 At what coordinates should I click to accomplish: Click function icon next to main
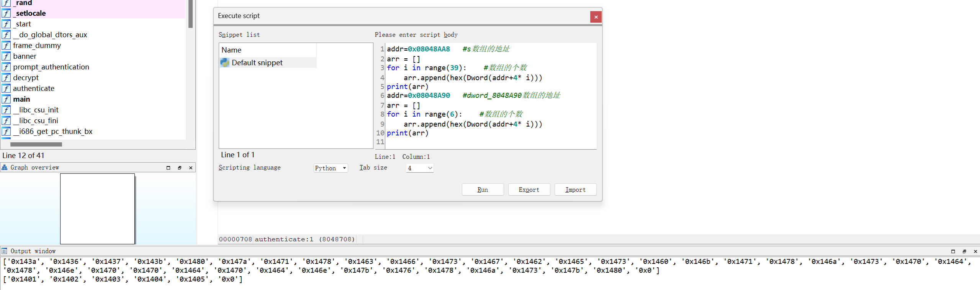coord(6,99)
